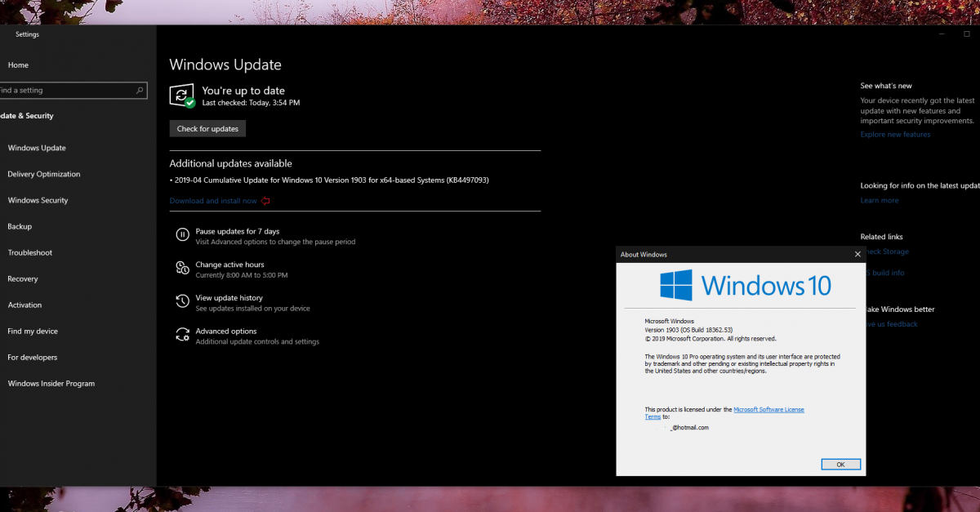The width and height of the screenshot is (980, 512).
Task: Close the About Windows dialog
Action: click(857, 254)
